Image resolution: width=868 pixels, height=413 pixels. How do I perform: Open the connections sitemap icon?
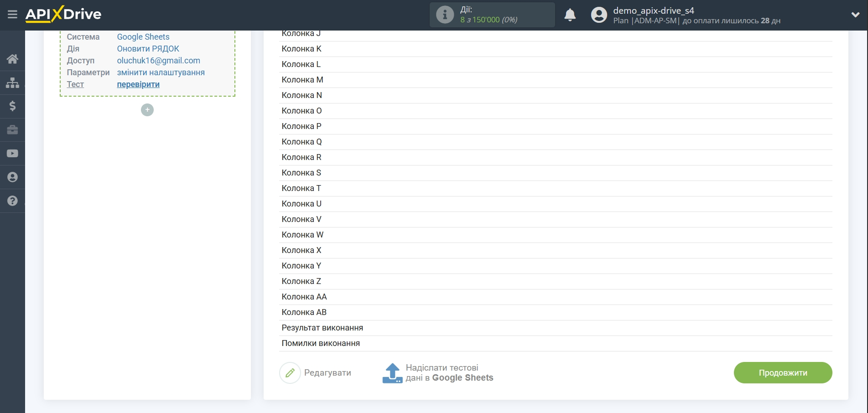tap(12, 83)
